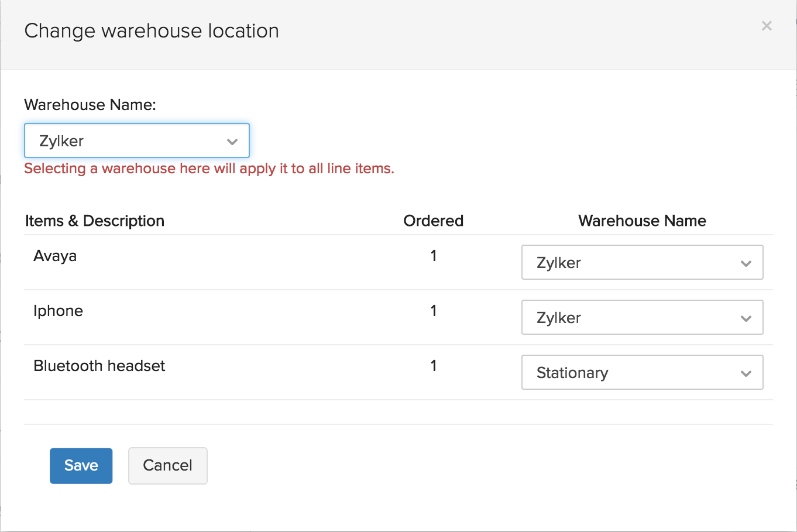Select the Warehouse Name column header

(x=642, y=221)
